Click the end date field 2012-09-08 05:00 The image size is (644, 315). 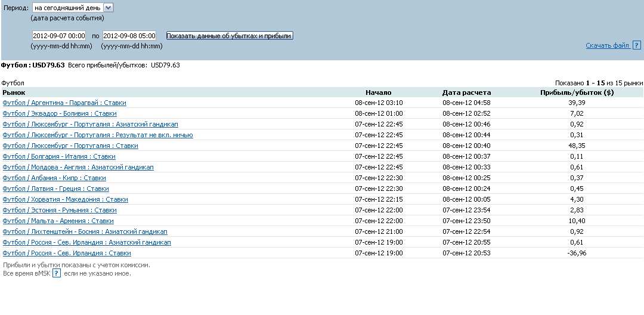click(129, 36)
